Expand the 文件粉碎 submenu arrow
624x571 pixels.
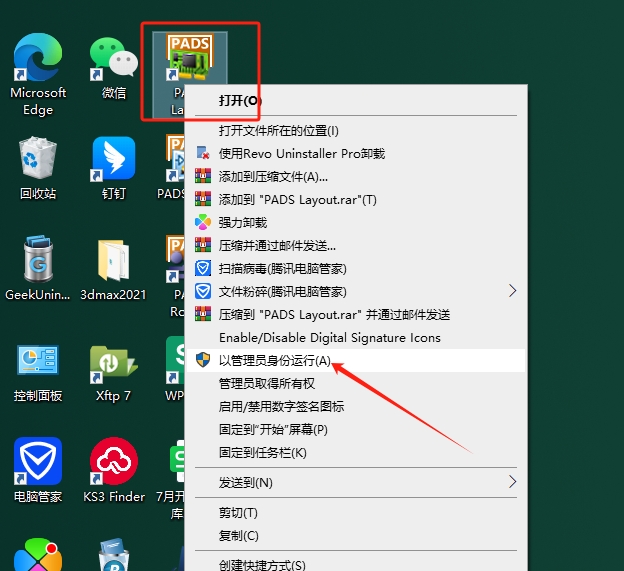(513, 291)
